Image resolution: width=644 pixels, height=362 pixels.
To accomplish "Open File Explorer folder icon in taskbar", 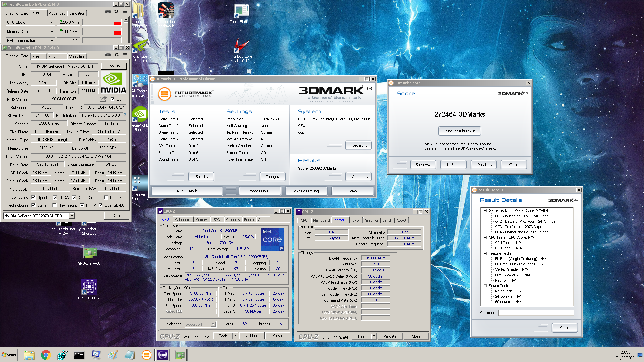I will click(29, 355).
